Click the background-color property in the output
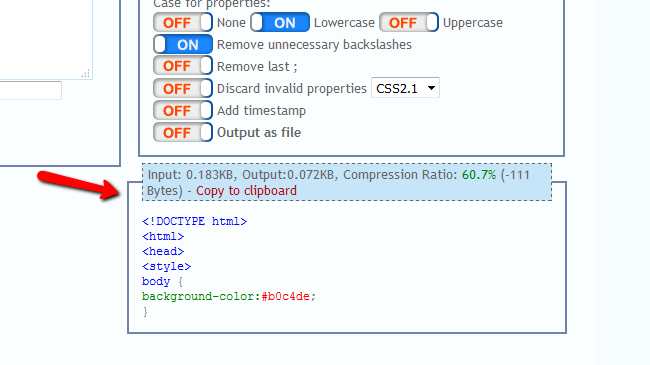The height and width of the screenshot is (365, 650). [198, 297]
